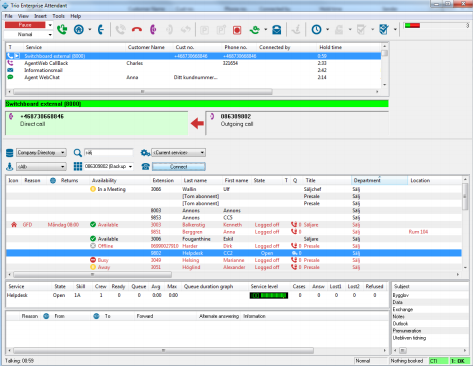
Task: Open the Tools menu
Action: (x=58, y=16)
